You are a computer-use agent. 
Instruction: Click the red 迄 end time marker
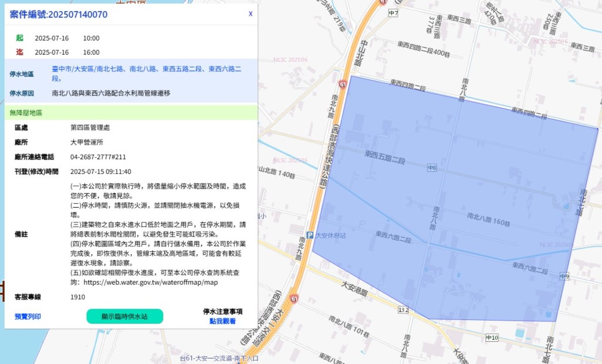19,52
